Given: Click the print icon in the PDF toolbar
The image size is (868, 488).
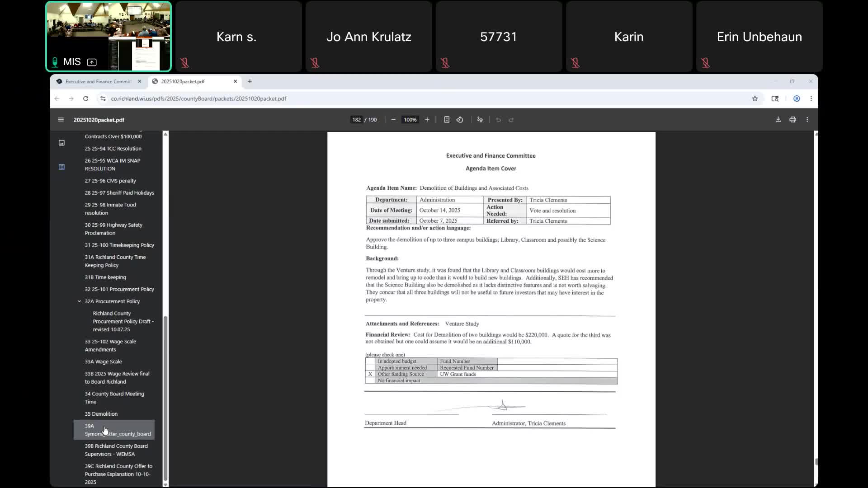Looking at the screenshot, I should pos(793,120).
